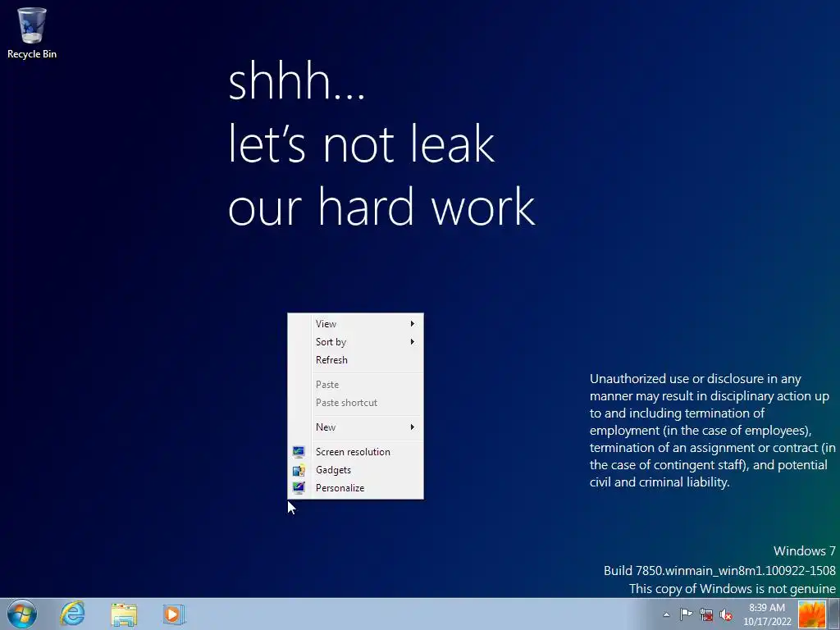Click the network status tray icon
Screen dimensions: 840x630
click(x=706, y=614)
